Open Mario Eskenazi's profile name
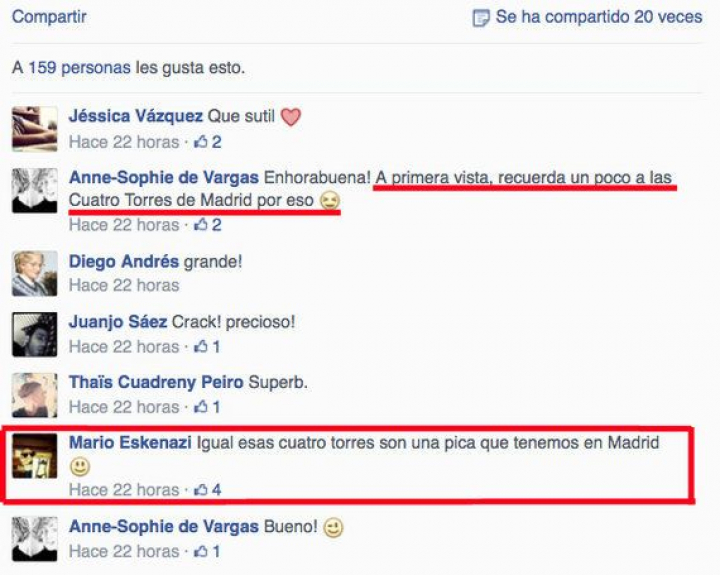The image size is (720, 575). pyautogui.click(x=130, y=443)
